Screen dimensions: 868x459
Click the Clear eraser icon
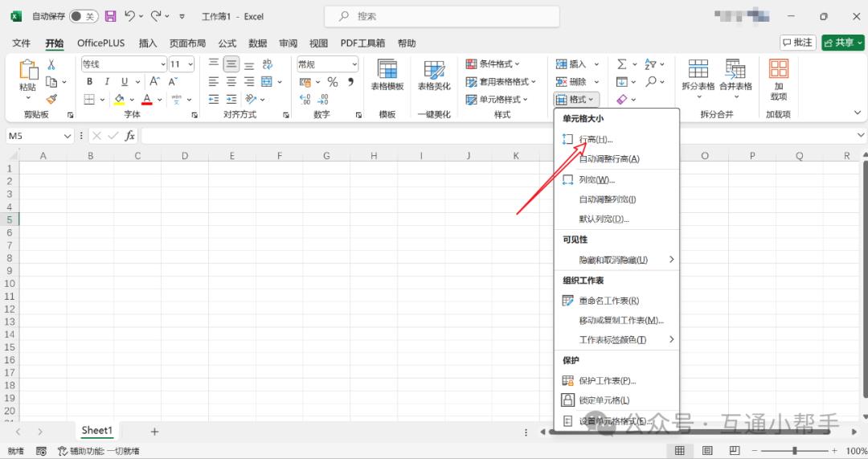(621, 99)
